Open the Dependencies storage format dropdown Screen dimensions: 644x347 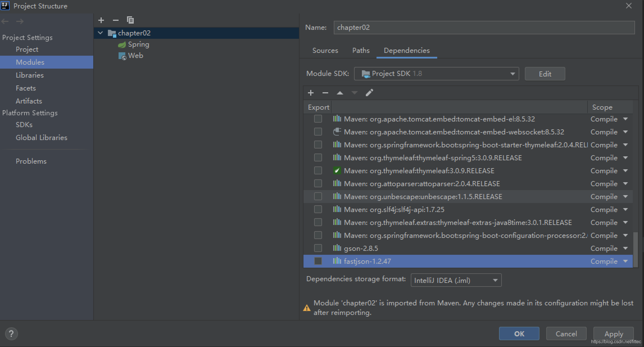456,280
